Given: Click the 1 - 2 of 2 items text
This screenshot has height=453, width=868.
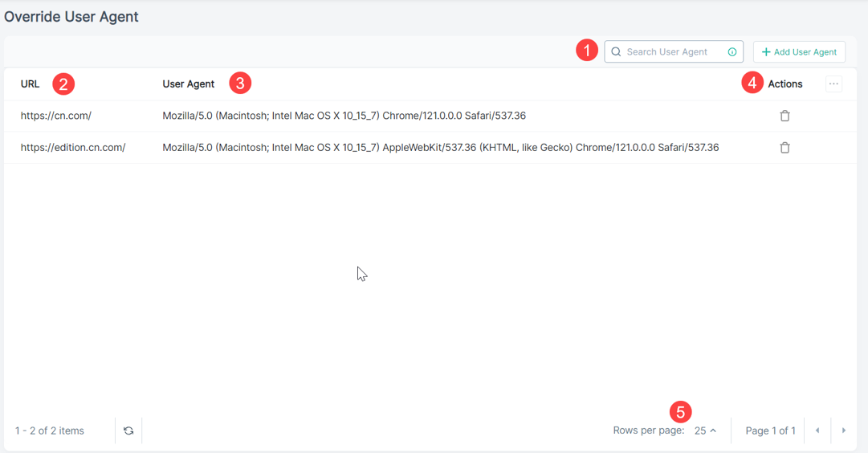Looking at the screenshot, I should point(50,431).
